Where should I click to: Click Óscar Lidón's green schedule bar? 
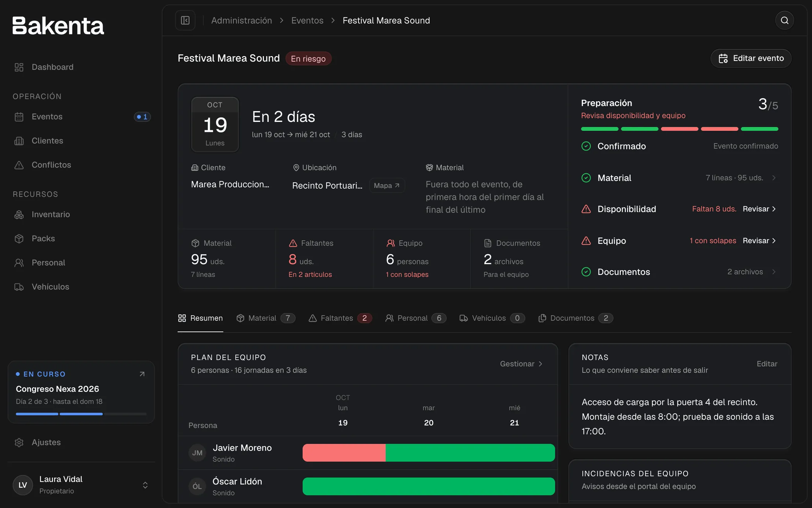point(429,487)
